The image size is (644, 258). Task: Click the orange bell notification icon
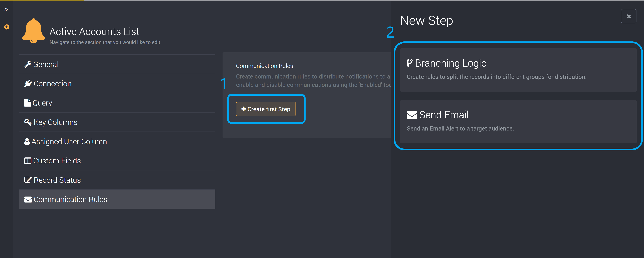point(34,31)
